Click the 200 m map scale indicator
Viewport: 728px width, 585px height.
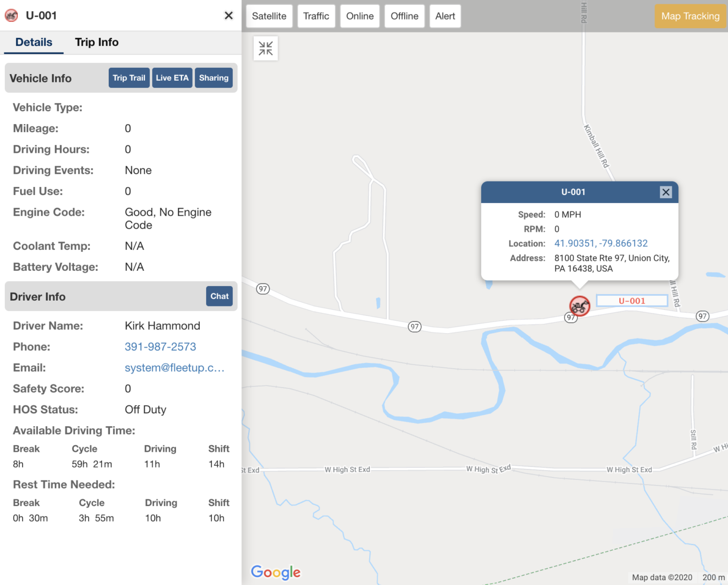click(713, 577)
